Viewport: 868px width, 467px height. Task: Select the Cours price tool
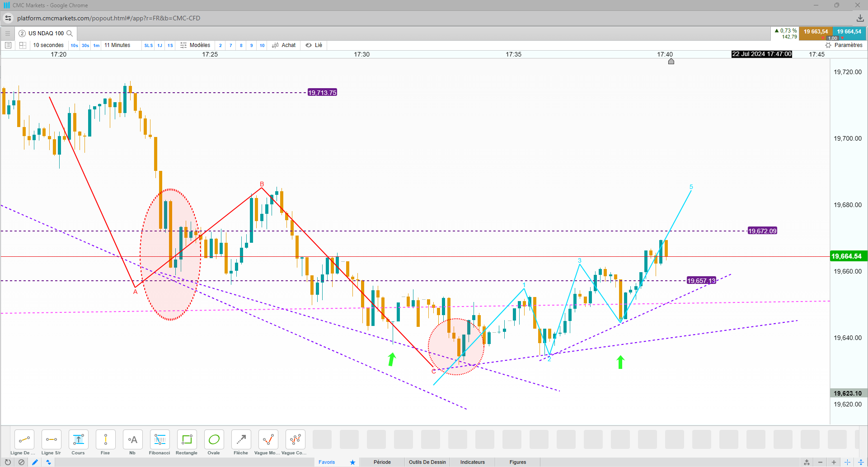point(79,439)
